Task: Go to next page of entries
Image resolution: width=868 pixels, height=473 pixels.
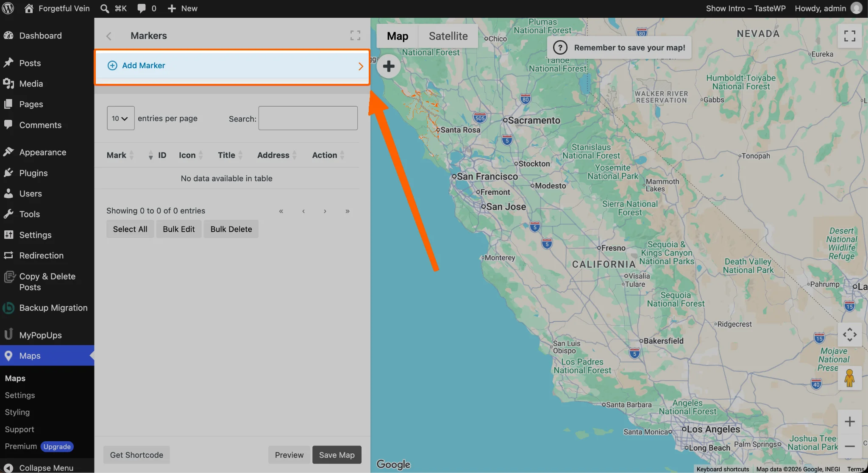Action: [x=325, y=211]
